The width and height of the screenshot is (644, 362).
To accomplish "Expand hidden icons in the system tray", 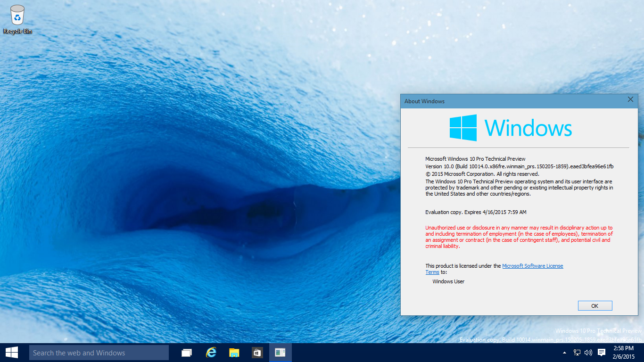I will click(565, 352).
